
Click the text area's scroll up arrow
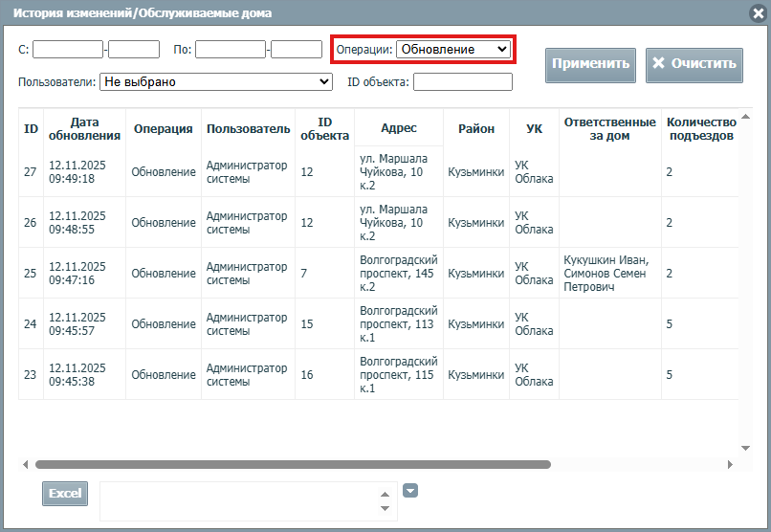pyautogui.click(x=385, y=495)
